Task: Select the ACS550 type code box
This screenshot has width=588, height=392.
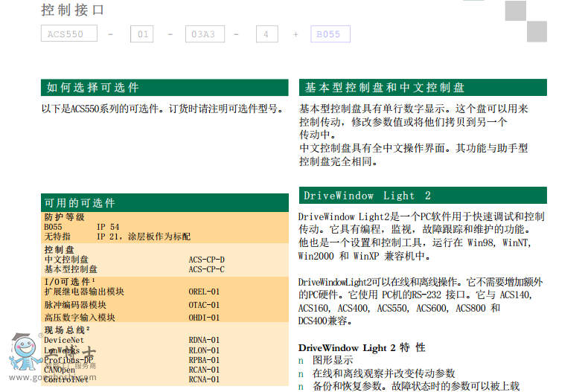Action: coord(68,34)
